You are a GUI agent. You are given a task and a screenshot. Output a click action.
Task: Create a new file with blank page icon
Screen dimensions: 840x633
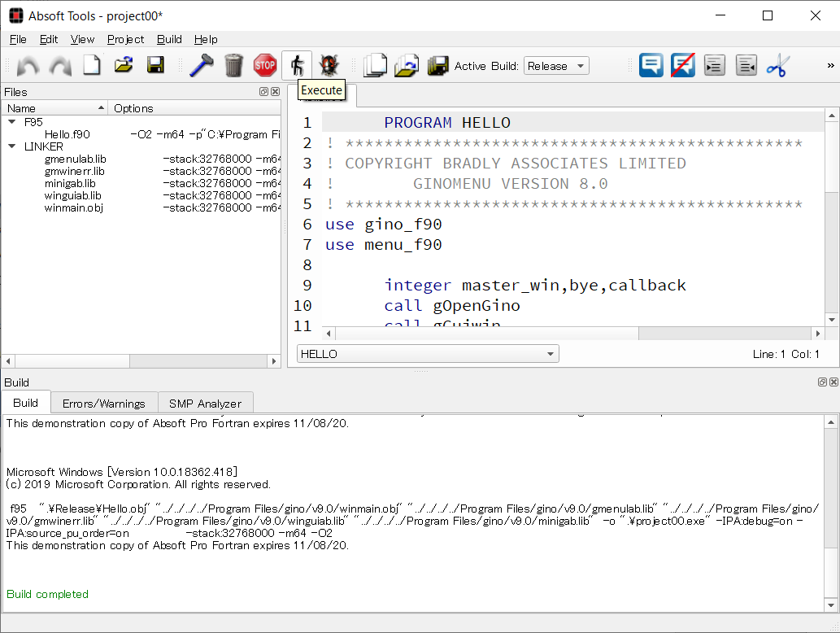pos(92,65)
